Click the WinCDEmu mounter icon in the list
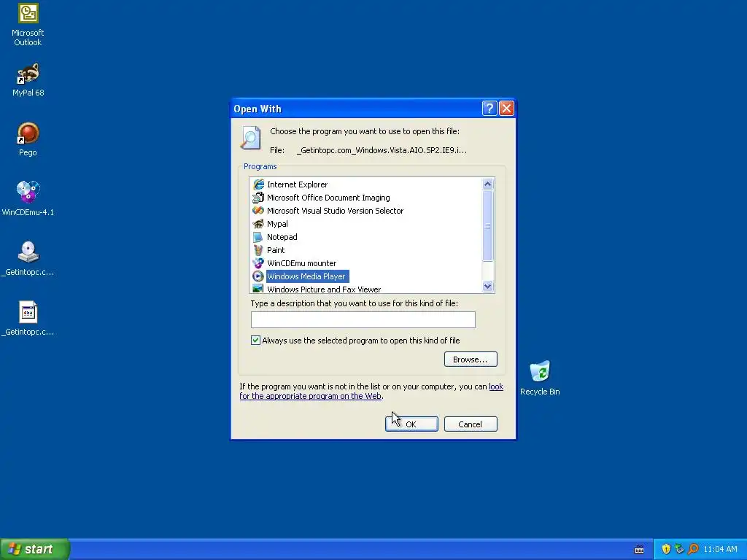 pyautogui.click(x=258, y=262)
